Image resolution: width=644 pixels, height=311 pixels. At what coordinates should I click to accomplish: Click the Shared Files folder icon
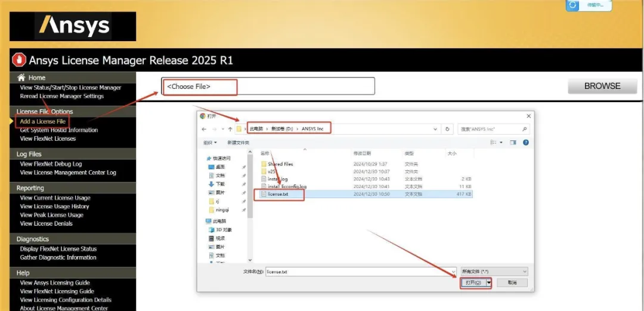coord(264,164)
